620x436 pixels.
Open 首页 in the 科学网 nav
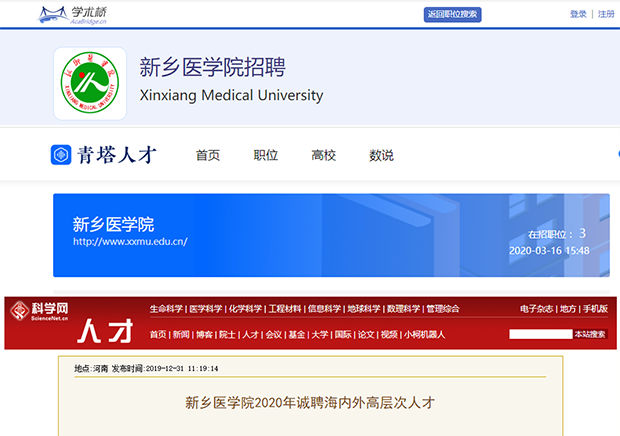click(158, 334)
